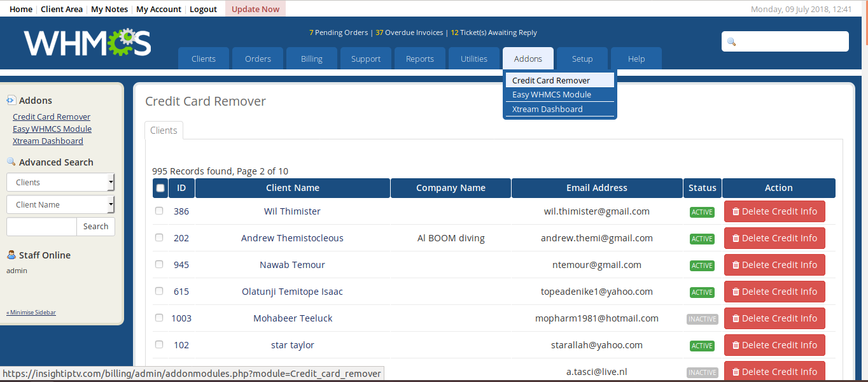Tick the checkbox for Mohabeer Teeluck

(159, 318)
